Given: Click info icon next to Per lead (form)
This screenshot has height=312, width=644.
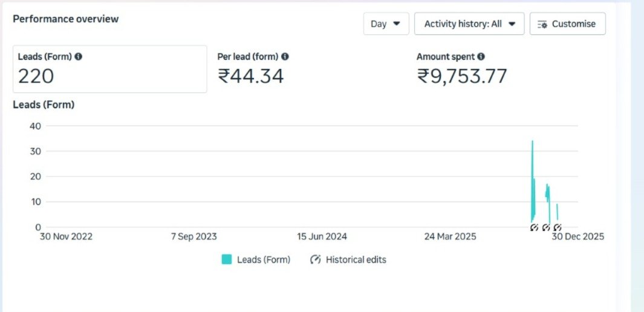Looking at the screenshot, I should pyautogui.click(x=285, y=57).
